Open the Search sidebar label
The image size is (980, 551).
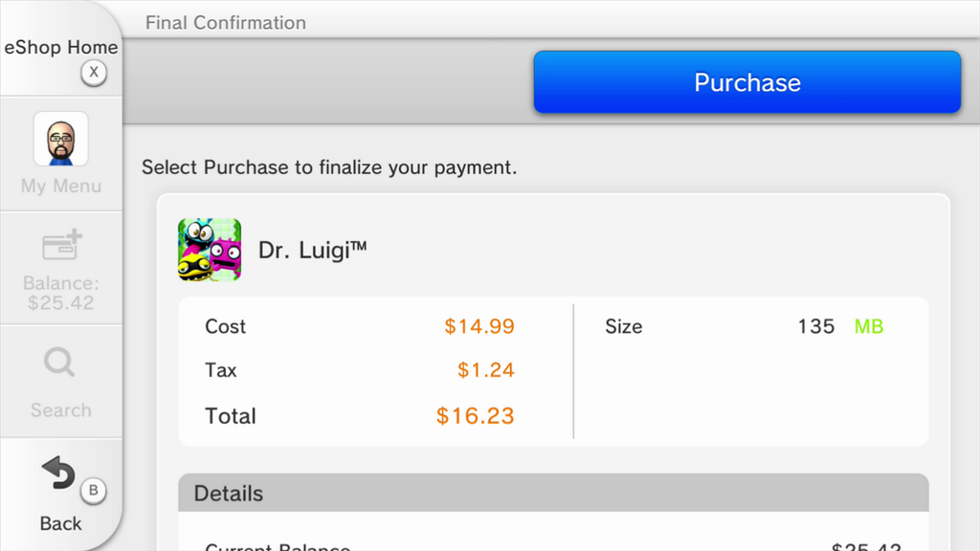coord(61,410)
